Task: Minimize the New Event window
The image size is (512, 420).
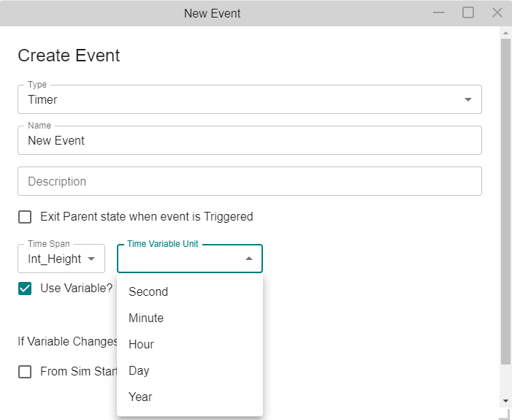Action: (x=439, y=12)
